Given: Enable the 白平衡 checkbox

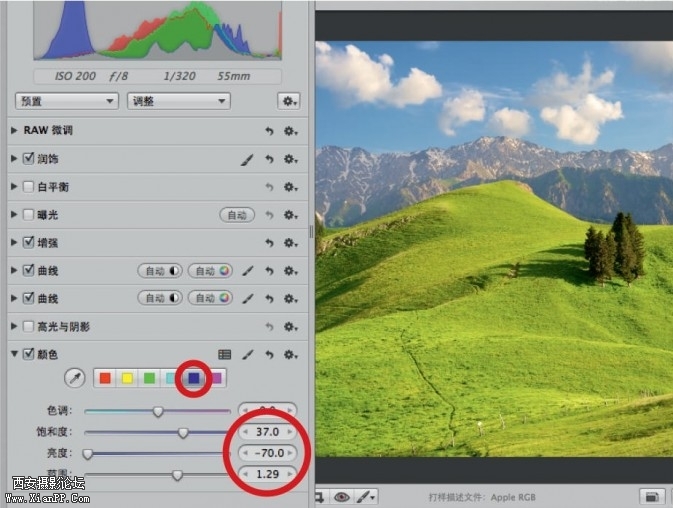Looking at the screenshot, I should pyautogui.click(x=28, y=187).
